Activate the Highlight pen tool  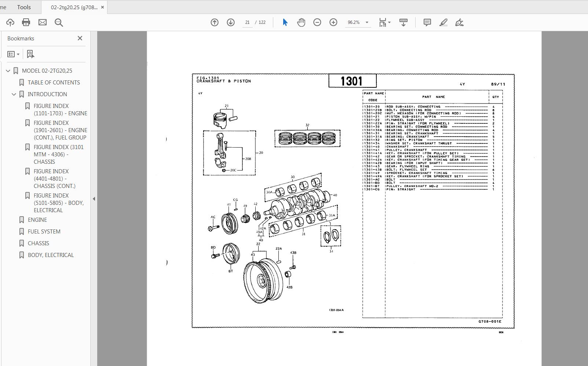pos(443,22)
